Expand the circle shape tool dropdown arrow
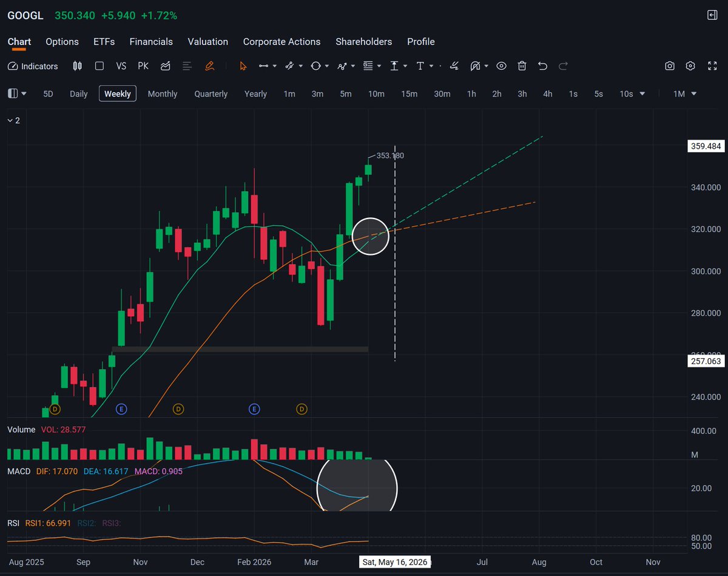Image resolution: width=728 pixels, height=576 pixels. (x=327, y=66)
